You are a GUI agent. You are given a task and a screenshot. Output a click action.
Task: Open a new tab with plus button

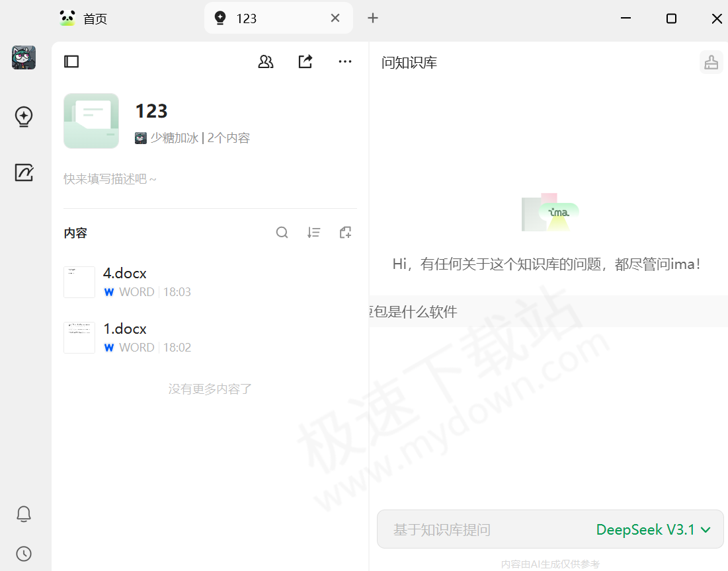point(373,19)
